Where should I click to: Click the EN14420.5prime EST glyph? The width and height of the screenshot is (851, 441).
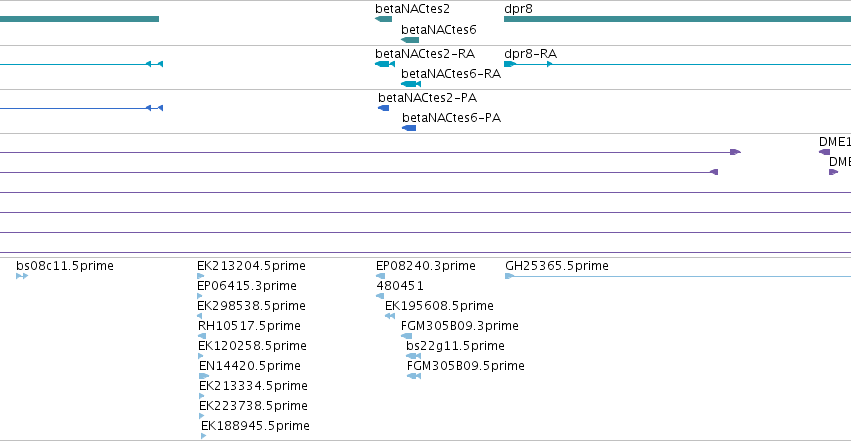click(204, 376)
